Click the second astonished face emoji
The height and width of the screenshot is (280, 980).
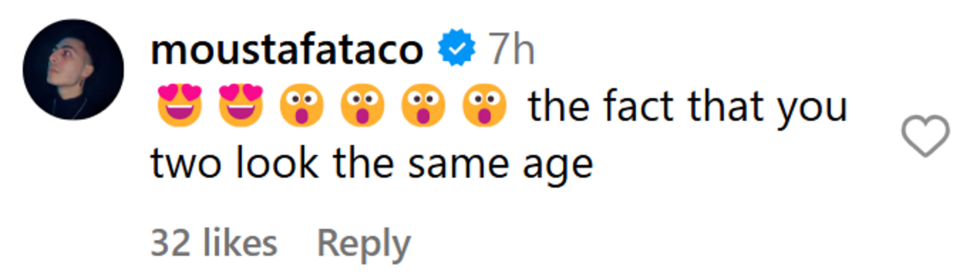[362, 105]
